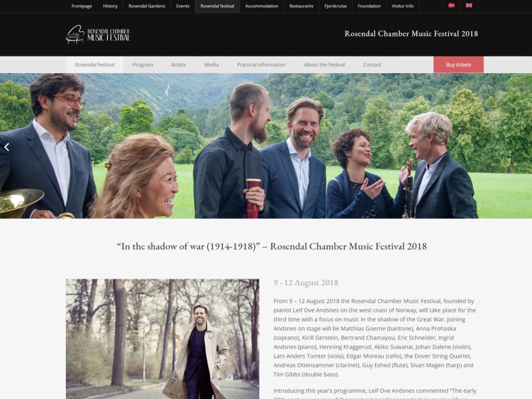
Task: Select Accommodation in top navigation
Action: pyautogui.click(x=261, y=6)
